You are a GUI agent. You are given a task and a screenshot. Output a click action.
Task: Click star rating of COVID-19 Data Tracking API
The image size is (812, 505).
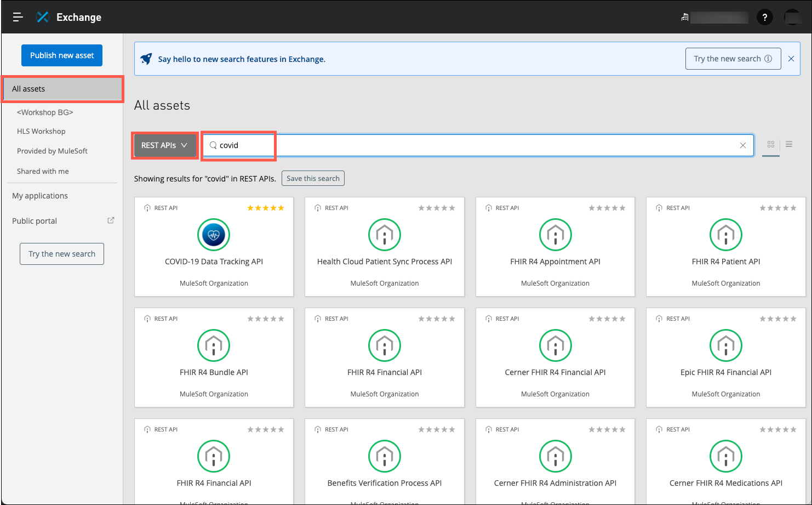pyautogui.click(x=266, y=208)
